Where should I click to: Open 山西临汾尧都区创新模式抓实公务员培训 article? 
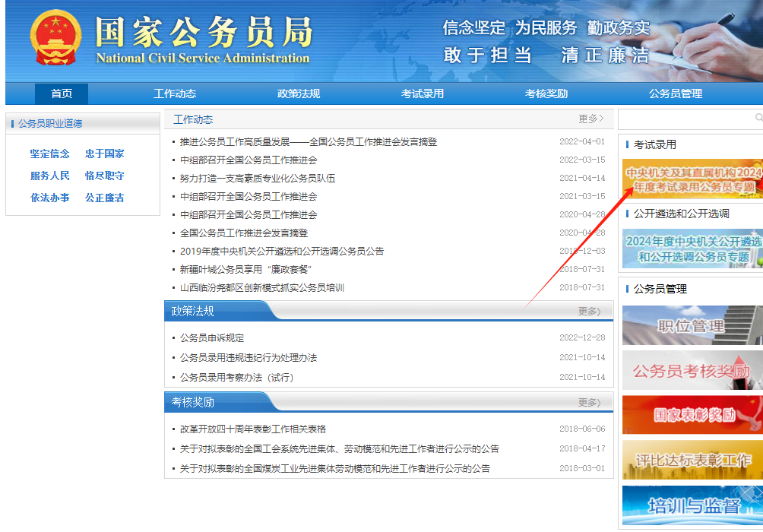click(x=261, y=287)
